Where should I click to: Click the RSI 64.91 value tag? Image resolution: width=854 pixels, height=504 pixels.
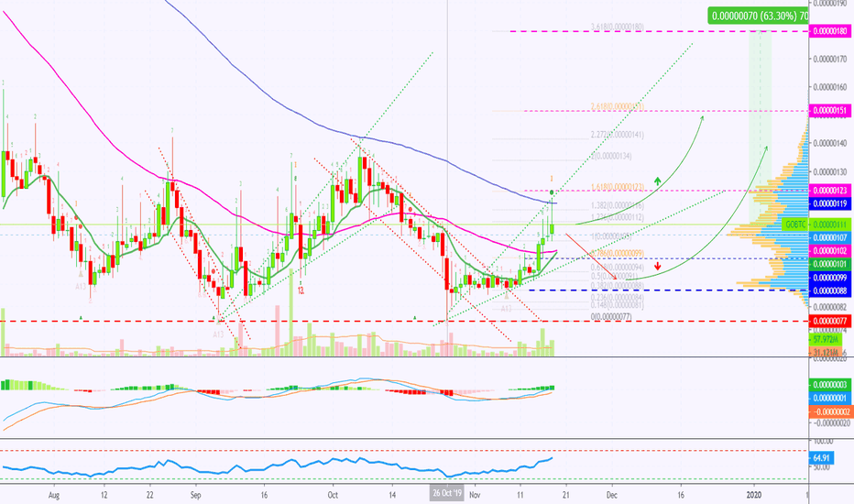[821, 457]
